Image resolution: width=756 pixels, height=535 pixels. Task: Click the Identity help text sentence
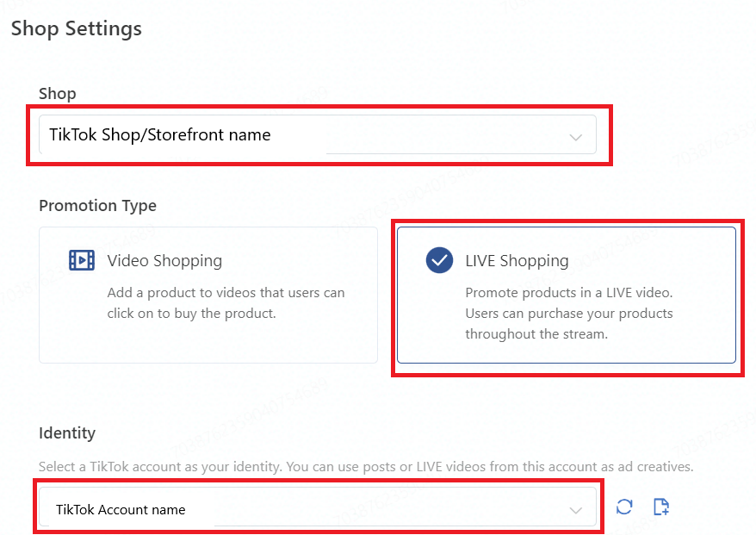pyautogui.click(x=366, y=467)
